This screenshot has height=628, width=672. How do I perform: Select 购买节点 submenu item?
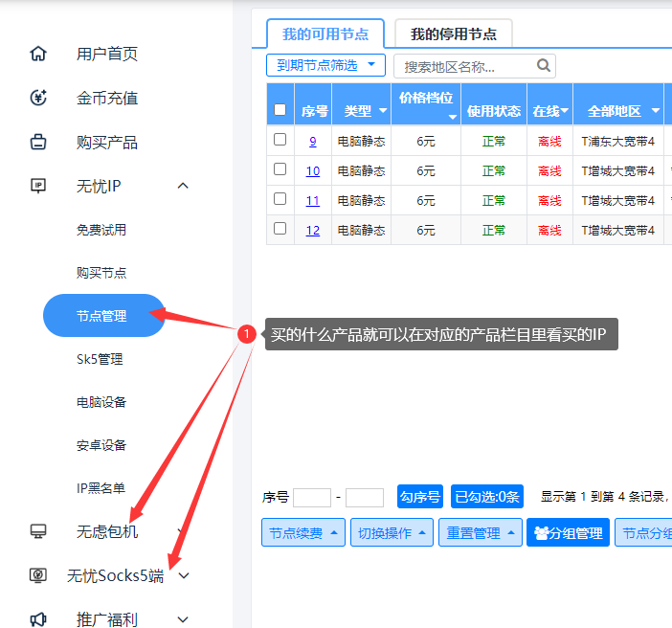101,273
